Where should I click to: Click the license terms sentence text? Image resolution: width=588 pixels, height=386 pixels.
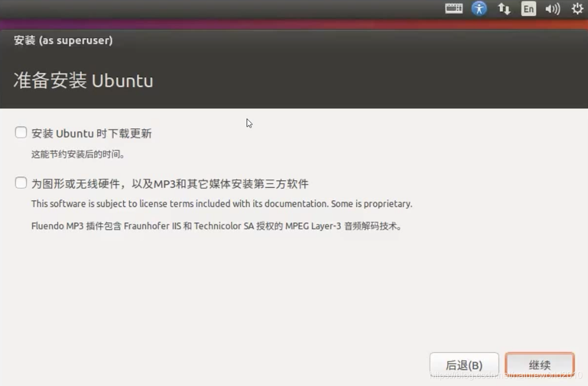[x=222, y=204]
